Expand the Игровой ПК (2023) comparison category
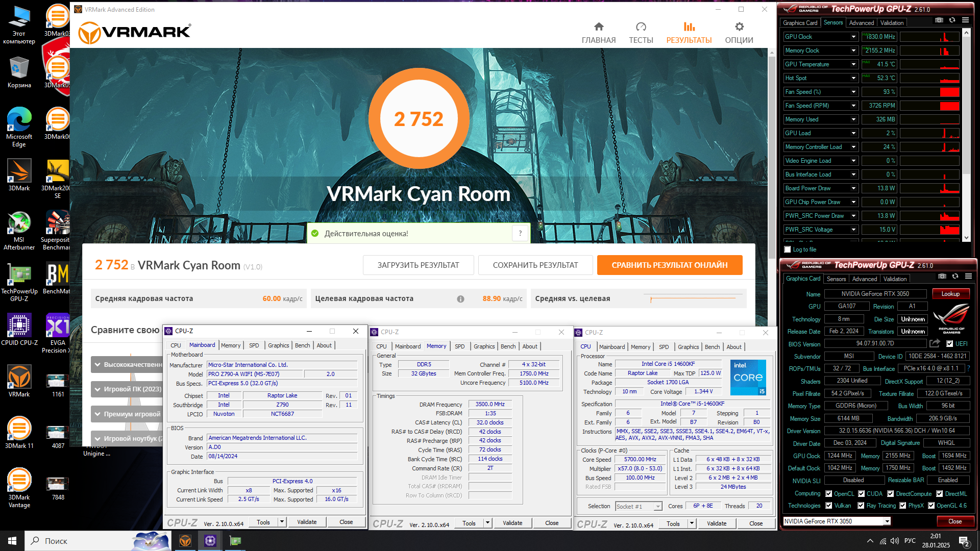 click(x=127, y=389)
